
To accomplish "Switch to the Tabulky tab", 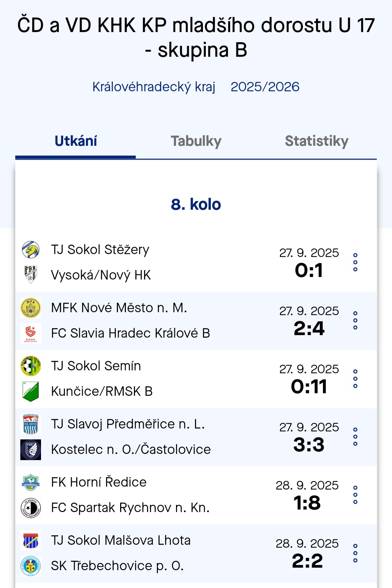I will tap(196, 141).
